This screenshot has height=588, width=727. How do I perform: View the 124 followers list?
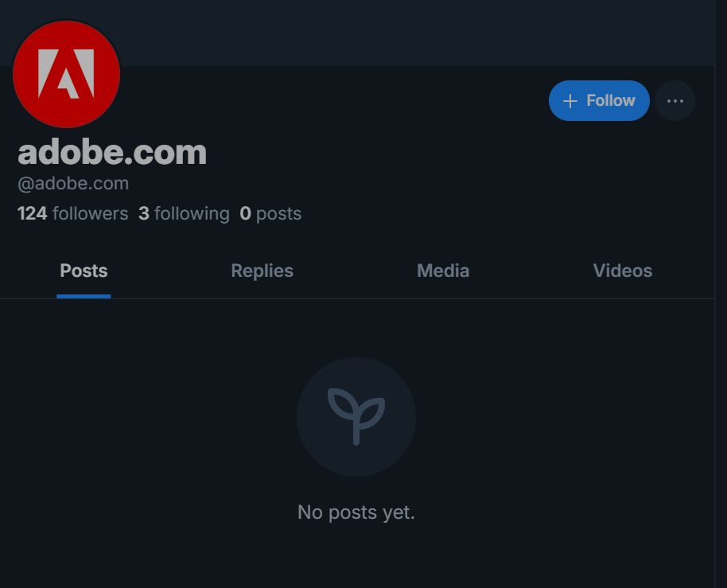[73, 213]
